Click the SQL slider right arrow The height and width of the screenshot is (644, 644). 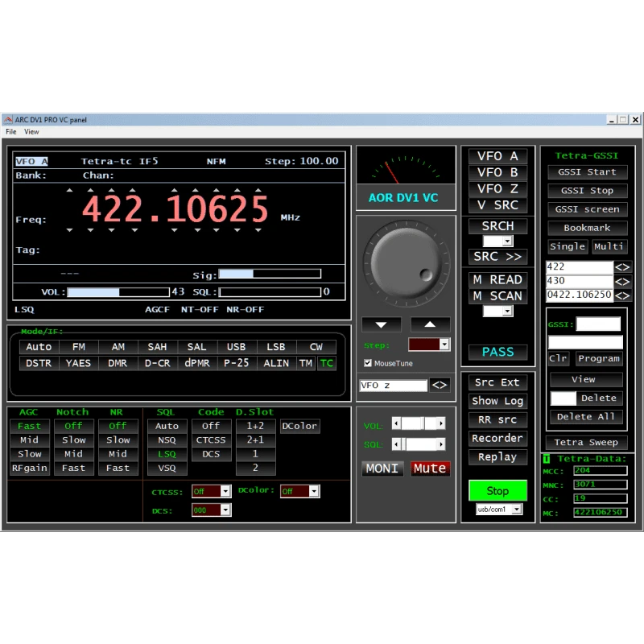[x=440, y=444]
